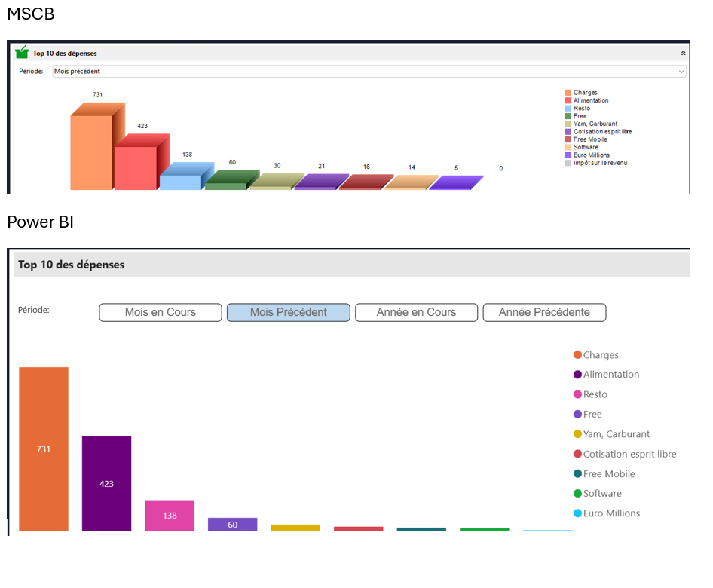The image size is (713, 588).
Task: Click the red Cotisation esprit libre bar in Power BI
Action: (x=358, y=529)
